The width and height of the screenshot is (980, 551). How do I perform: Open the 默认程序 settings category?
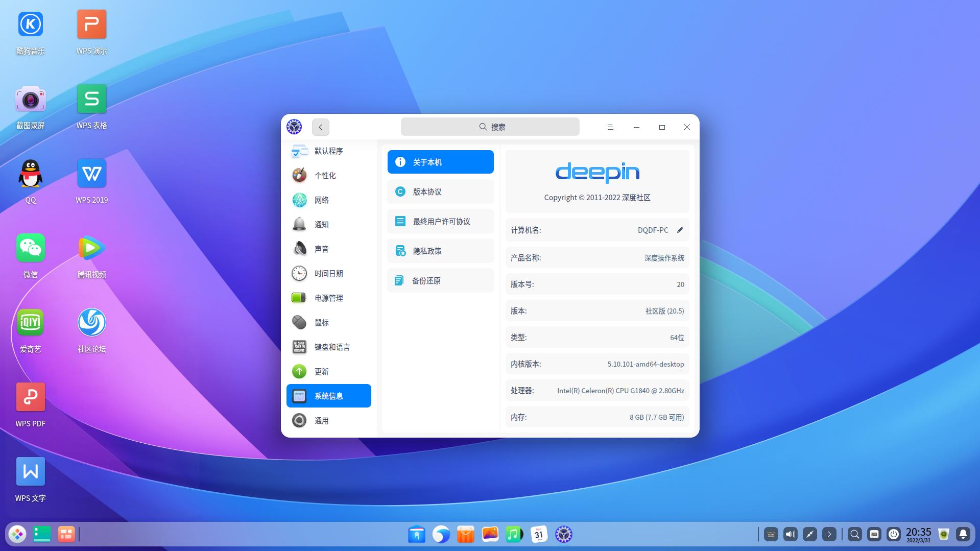tap(328, 151)
